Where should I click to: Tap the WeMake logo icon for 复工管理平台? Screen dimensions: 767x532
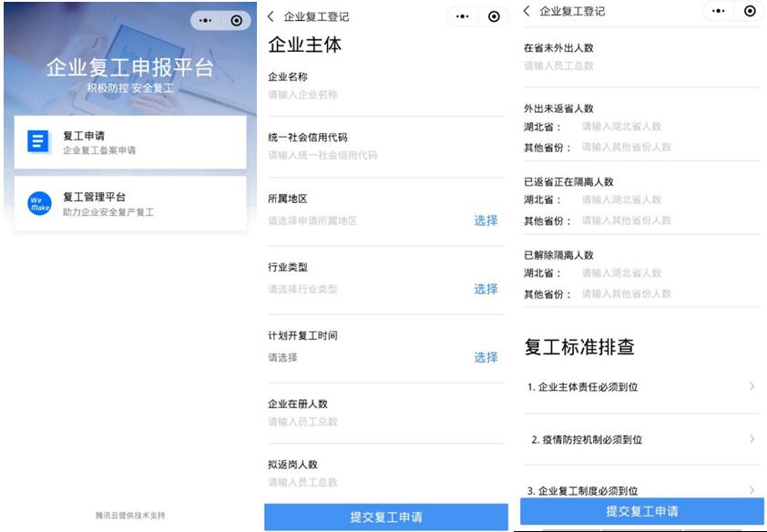[x=39, y=203]
